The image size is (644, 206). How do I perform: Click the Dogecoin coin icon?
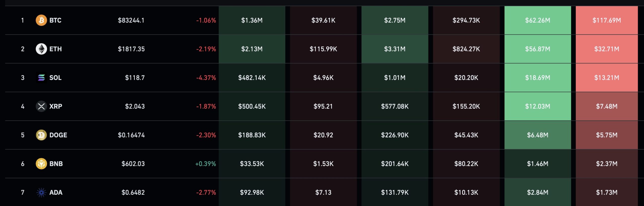41,135
